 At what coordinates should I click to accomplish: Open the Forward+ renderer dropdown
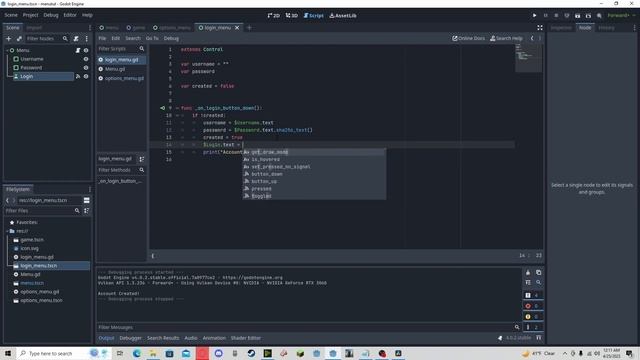[x=621, y=16]
